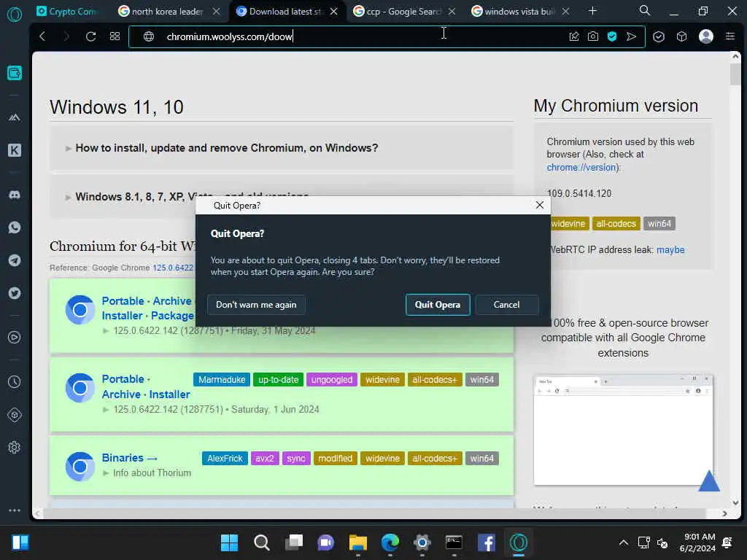
Task: Expand Info about Thorium details
Action: [x=147, y=472]
